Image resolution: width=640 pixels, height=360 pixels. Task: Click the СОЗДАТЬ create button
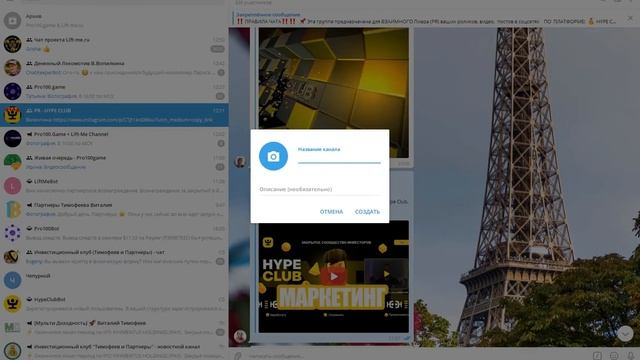367,212
